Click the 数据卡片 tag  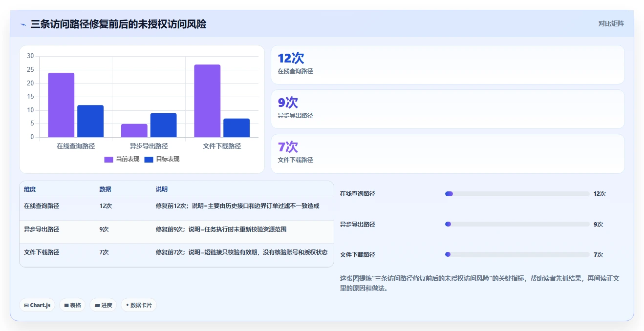coord(139,305)
